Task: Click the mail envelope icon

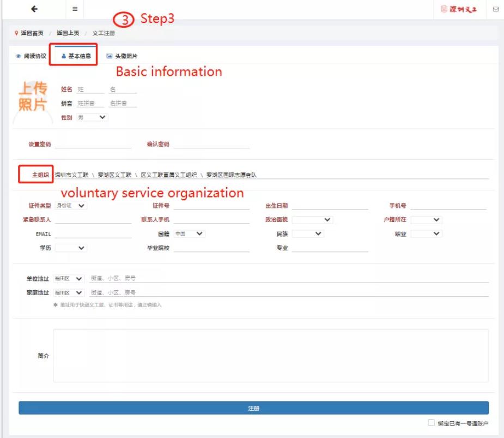Action: tap(495, 10)
